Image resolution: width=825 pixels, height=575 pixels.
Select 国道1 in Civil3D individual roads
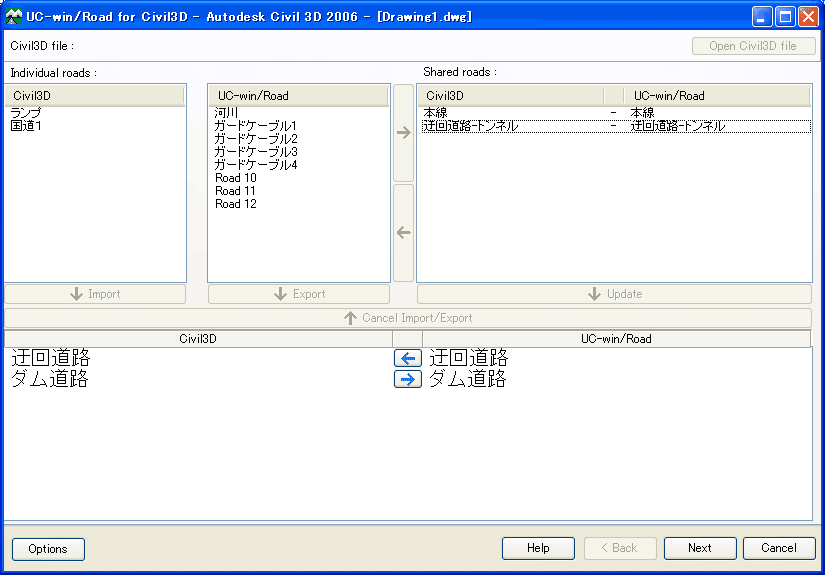pyautogui.click(x=26, y=126)
